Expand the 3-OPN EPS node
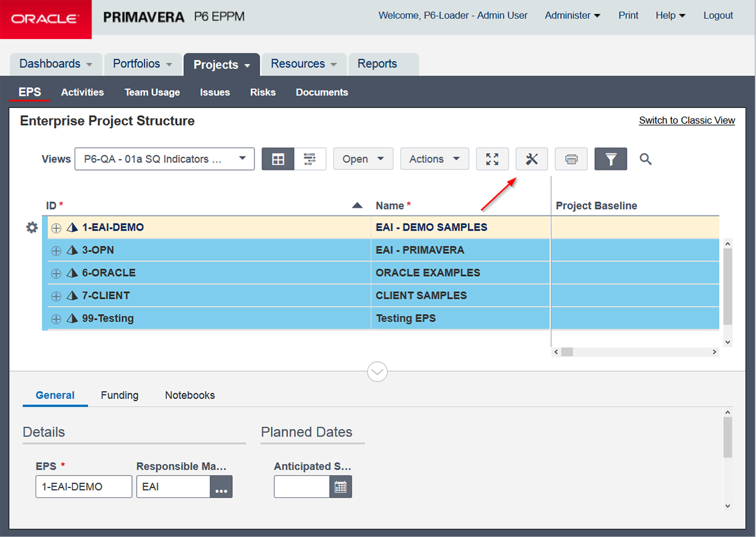 click(56, 251)
